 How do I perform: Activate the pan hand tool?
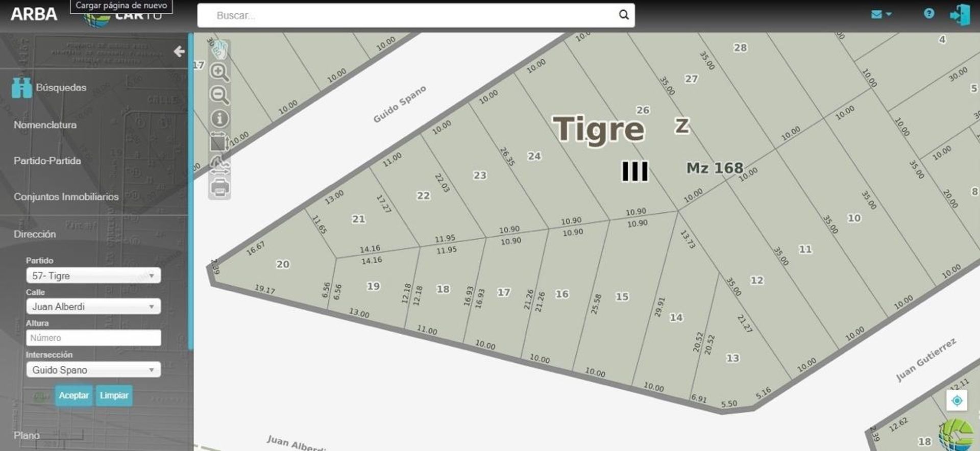[219, 50]
